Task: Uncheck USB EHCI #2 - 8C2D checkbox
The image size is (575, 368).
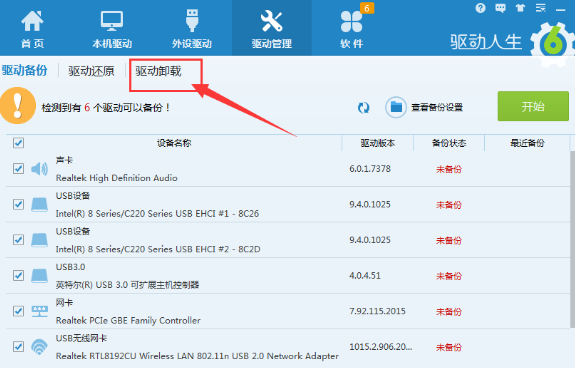Action: pyautogui.click(x=18, y=240)
